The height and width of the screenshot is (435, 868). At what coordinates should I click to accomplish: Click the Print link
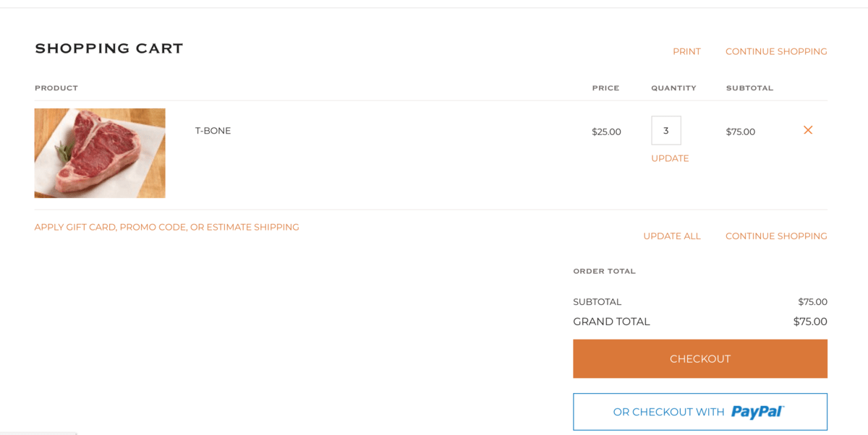pos(686,51)
